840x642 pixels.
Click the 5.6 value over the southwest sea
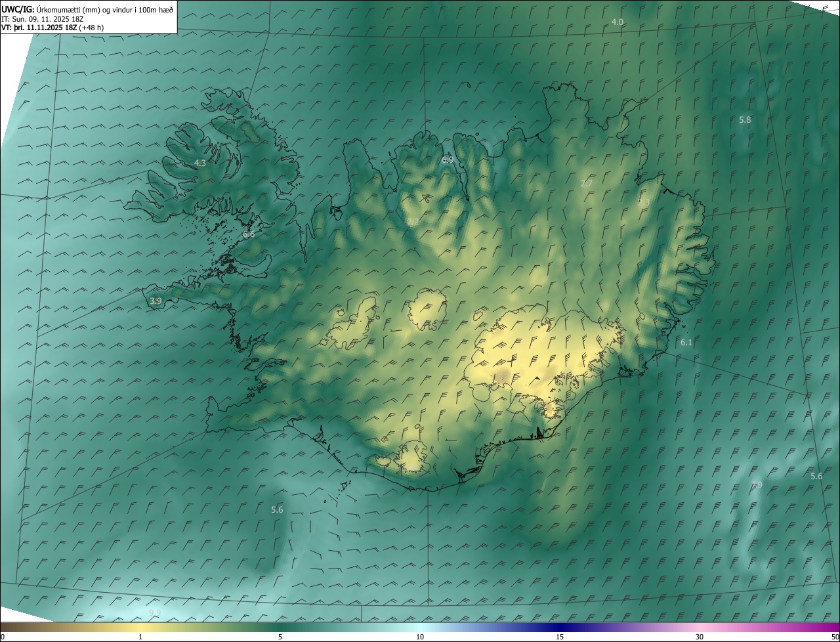[x=277, y=509]
